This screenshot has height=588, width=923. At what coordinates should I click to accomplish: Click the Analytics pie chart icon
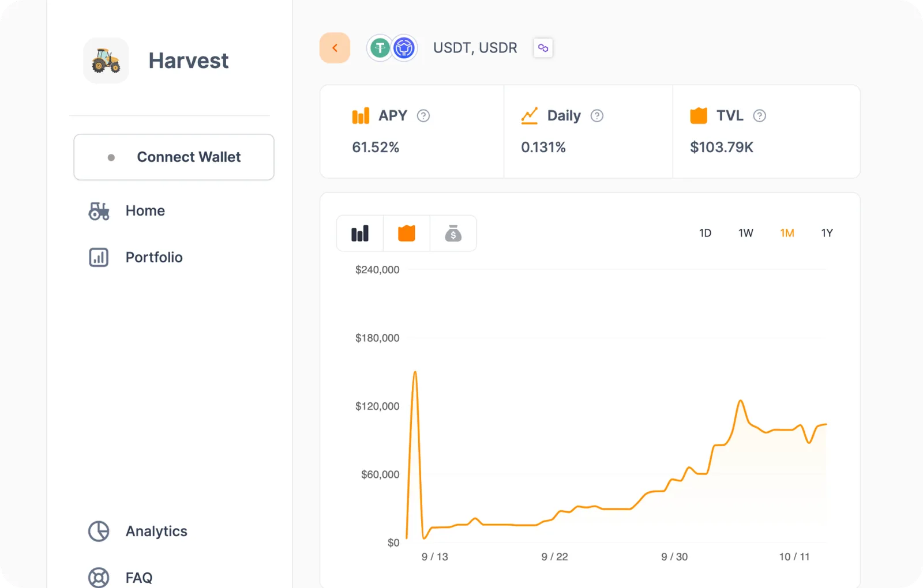coord(99,531)
